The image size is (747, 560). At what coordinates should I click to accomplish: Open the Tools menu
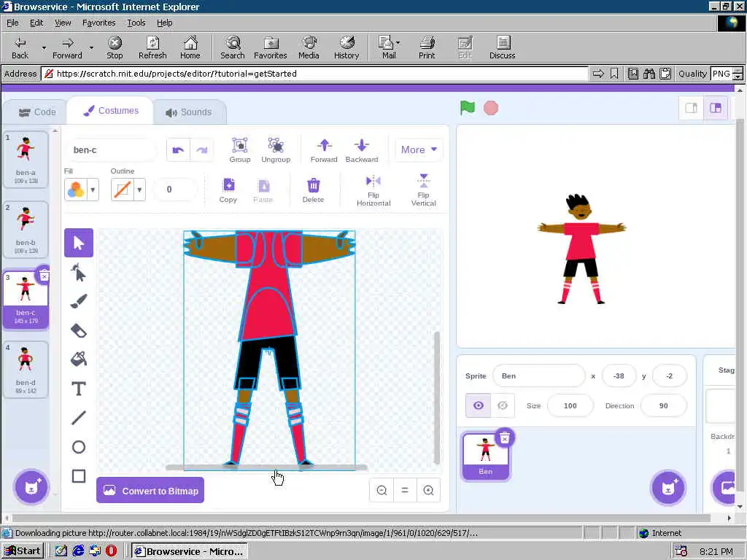[136, 23]
